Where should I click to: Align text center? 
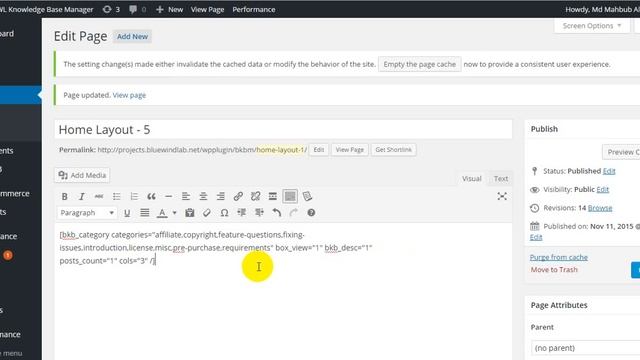point(203,196)
